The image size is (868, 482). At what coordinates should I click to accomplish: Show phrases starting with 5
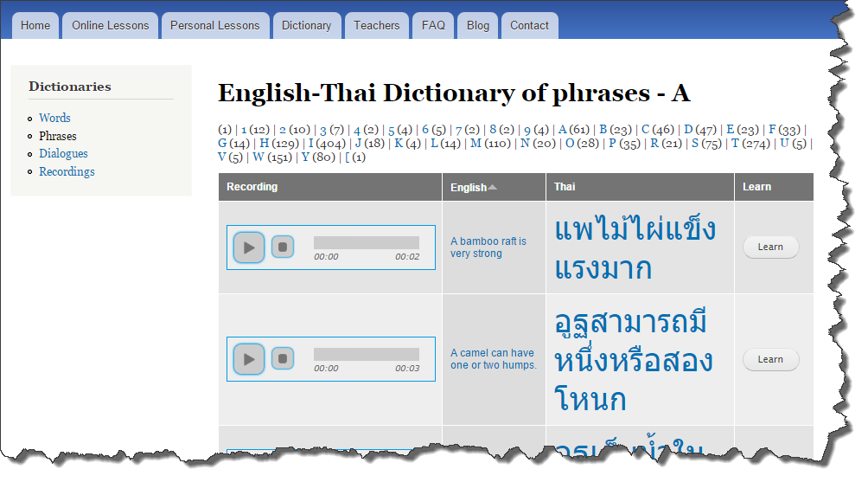[392, 130]
